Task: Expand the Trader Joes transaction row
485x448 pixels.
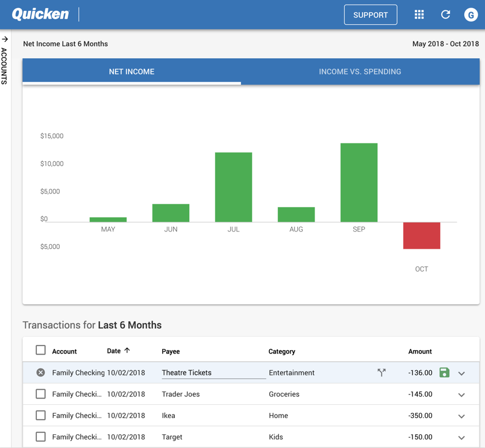Action: [x=461, y=394]
